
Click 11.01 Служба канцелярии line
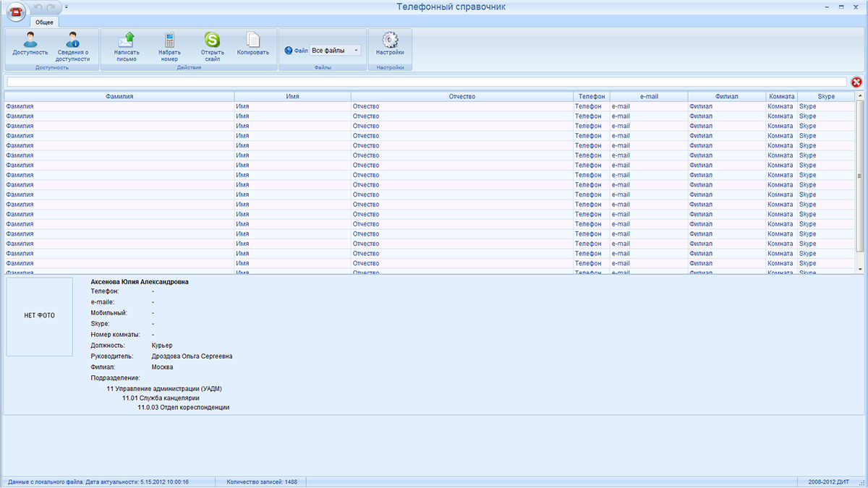161,398
